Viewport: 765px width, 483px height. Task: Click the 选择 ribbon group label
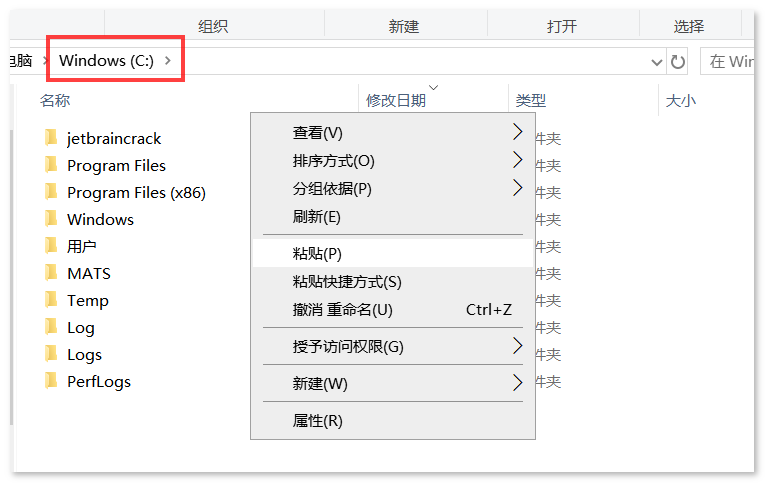(689, 26)
